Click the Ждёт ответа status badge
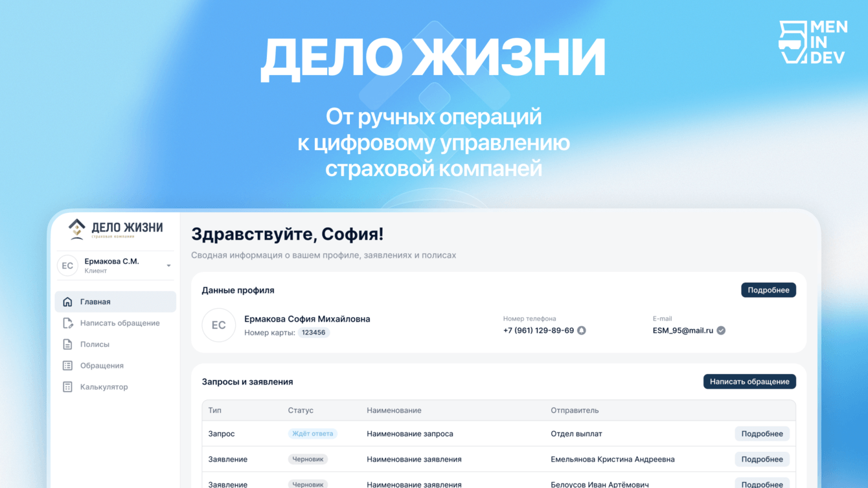This screenshot has width=868, height=488. click(x=312, y=433)
